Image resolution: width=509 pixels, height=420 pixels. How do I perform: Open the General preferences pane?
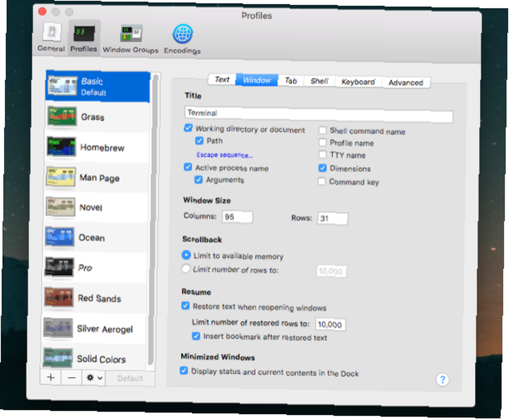point(51,38)
